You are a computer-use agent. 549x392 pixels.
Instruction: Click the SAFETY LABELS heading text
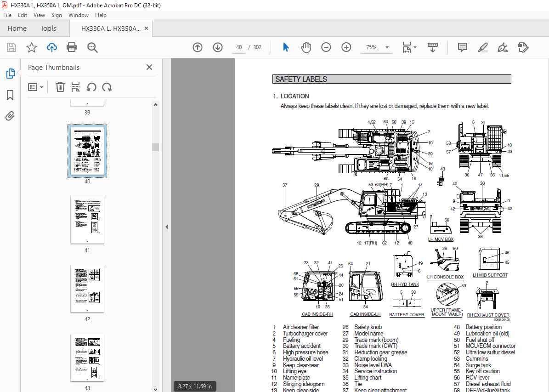[301, 79]
